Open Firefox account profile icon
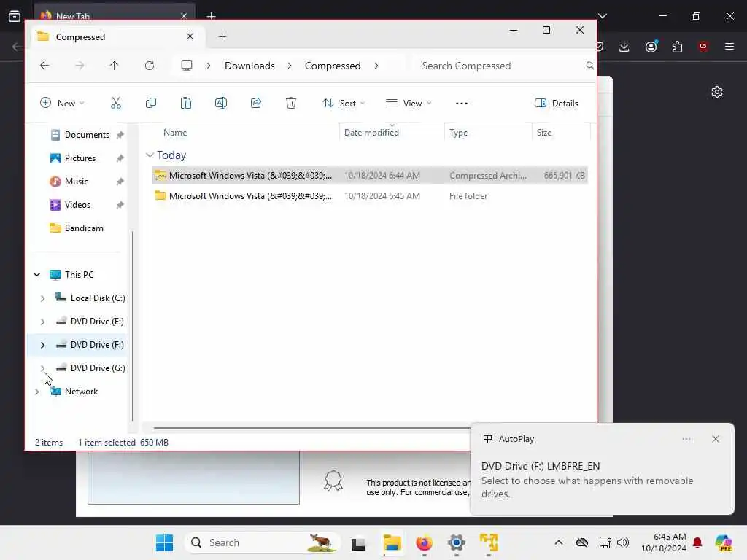This screenshot has width=747, height=560. [651, 46]
